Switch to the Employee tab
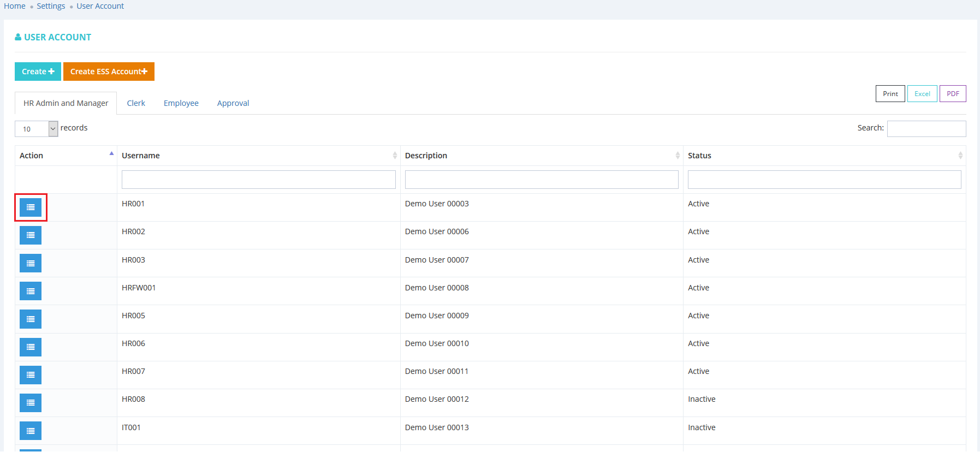 pyautogui.click(x=181, y=103)
